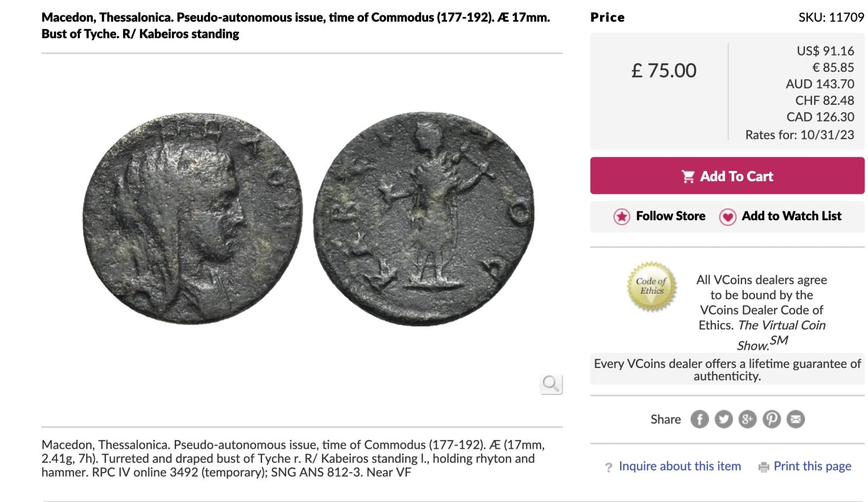This screenshot has width=868, height=502.
Task: Click the shopping cart icon in Add To Cart
Action: (x=688, y=176)
